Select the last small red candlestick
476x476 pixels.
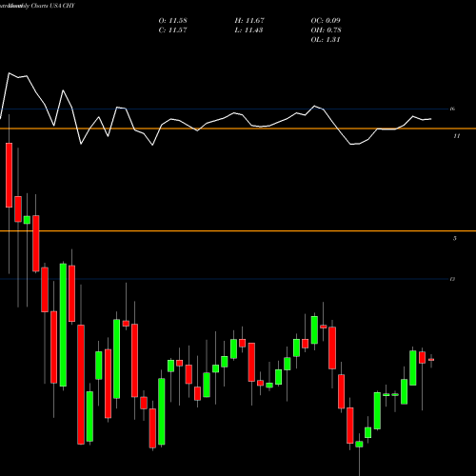431,360
